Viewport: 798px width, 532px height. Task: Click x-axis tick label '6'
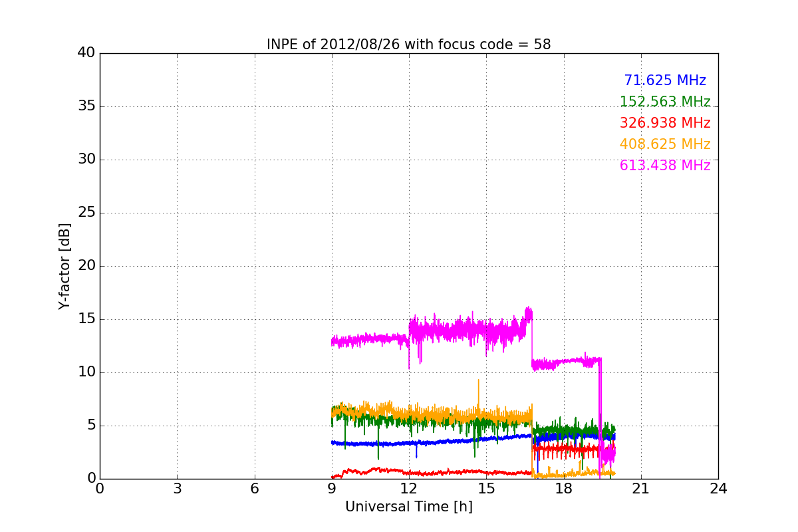click(254, 489)
